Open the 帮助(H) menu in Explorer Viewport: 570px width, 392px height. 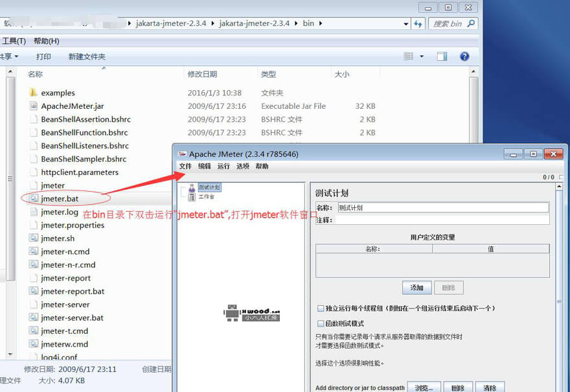click(47, 41)
